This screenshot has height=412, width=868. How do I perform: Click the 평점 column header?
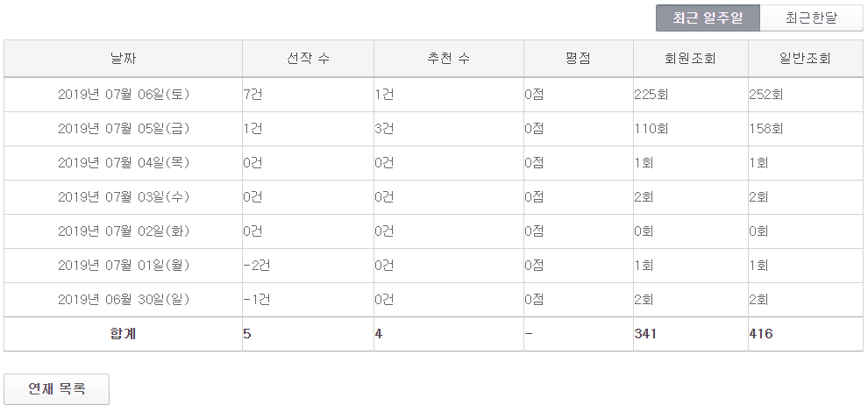(578, 59)
